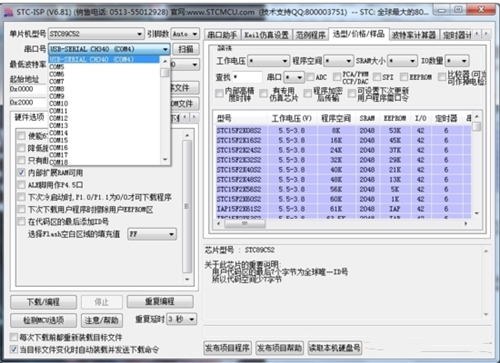
Task: Select COM6 in the port list
Action: point(104,74)
